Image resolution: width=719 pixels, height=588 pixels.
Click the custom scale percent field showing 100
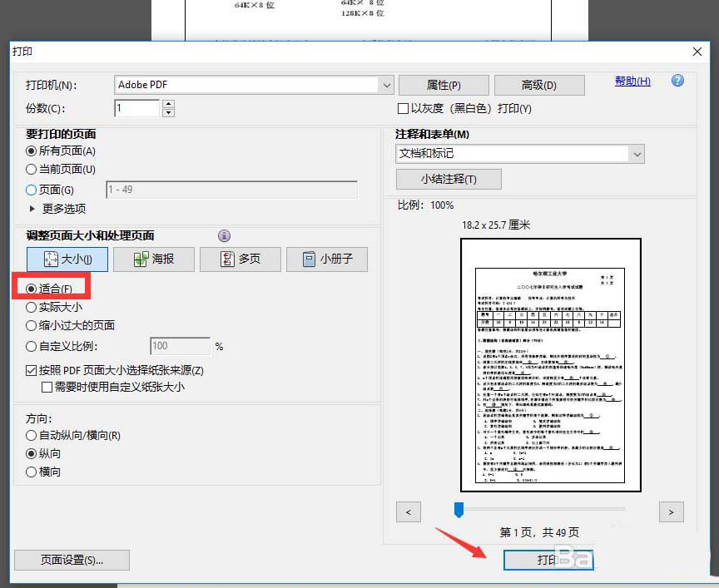point(181,346)
